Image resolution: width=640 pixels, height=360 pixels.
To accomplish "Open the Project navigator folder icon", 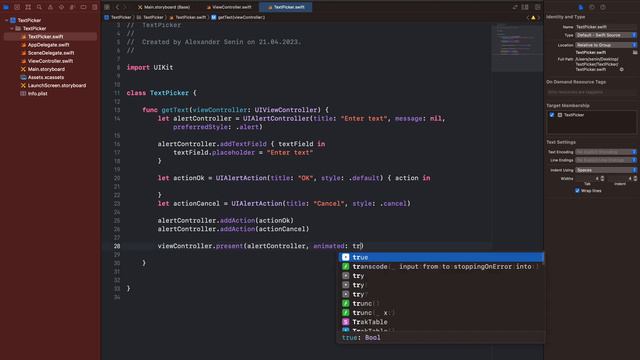I will 6,7.
